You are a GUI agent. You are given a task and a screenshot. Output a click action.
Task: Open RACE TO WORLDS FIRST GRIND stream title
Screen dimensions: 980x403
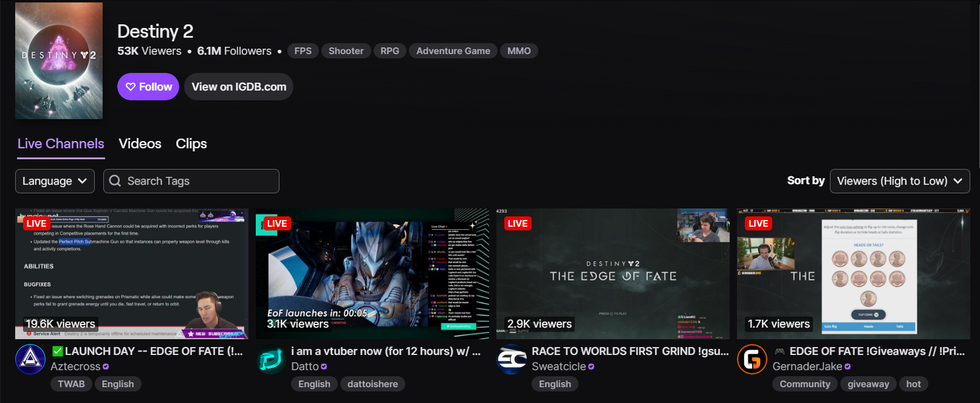pyautogui.click(x=630, y=351)
